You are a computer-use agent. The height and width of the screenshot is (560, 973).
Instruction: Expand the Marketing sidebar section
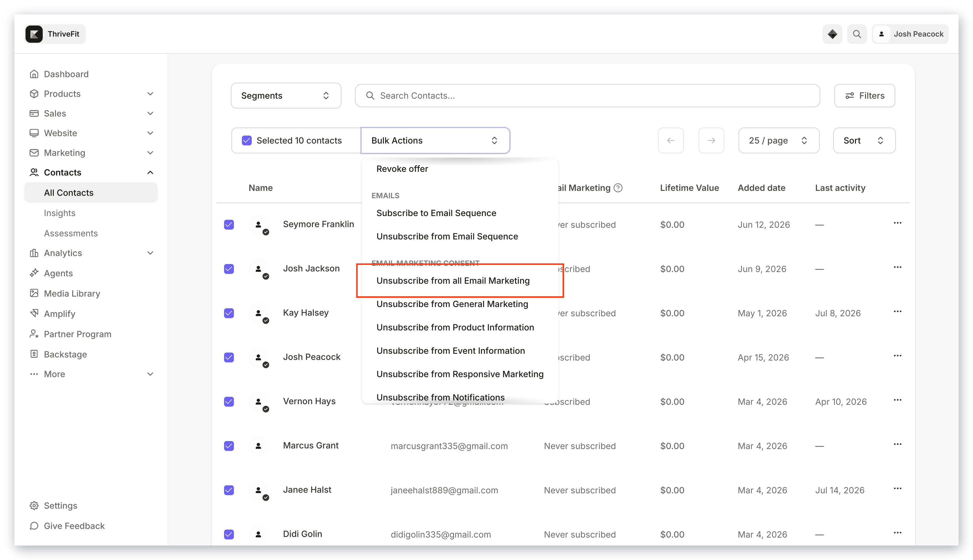coord(150,152)
